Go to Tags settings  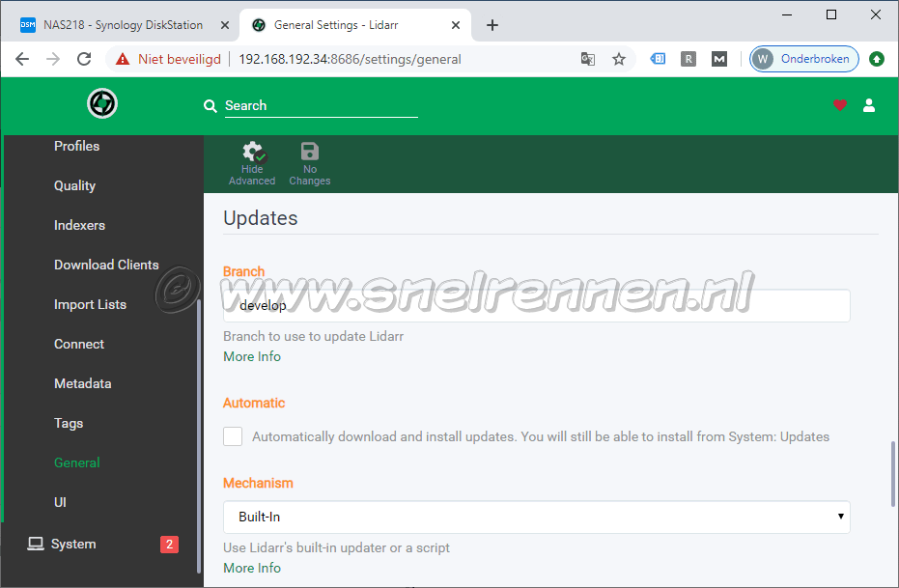pyautogui.click(x=69, y=423)
